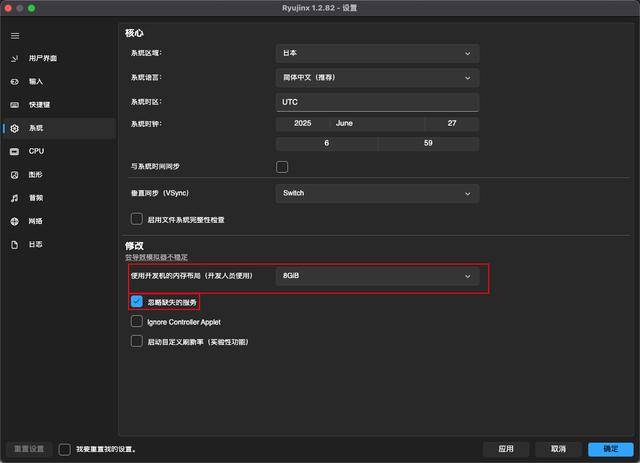Close the Ryujinx settings window

pos(8,8)
